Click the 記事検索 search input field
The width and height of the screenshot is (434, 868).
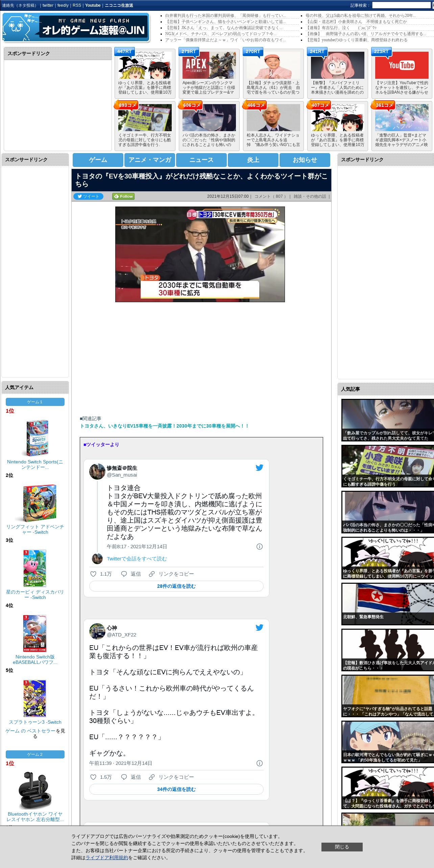point(401,5)
